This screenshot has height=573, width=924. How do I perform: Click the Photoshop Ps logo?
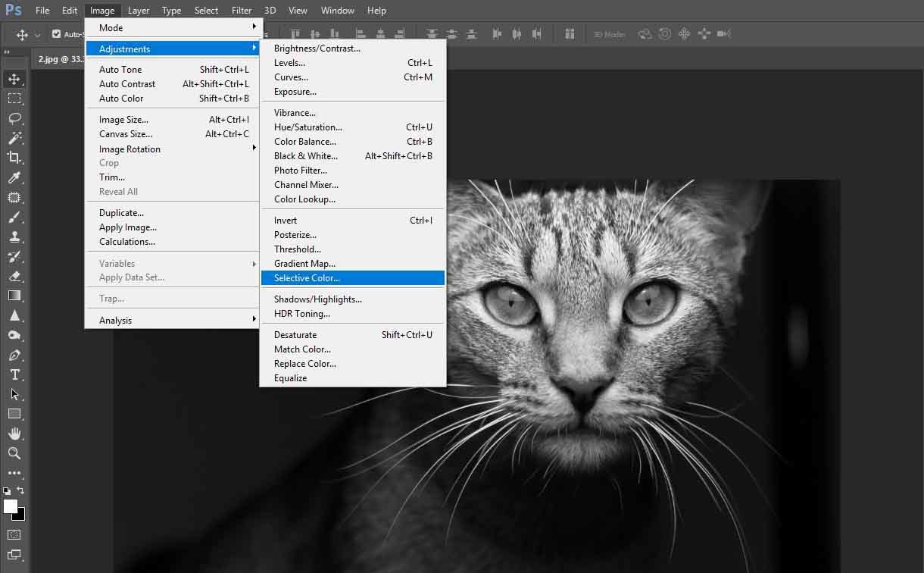(14, 10)
